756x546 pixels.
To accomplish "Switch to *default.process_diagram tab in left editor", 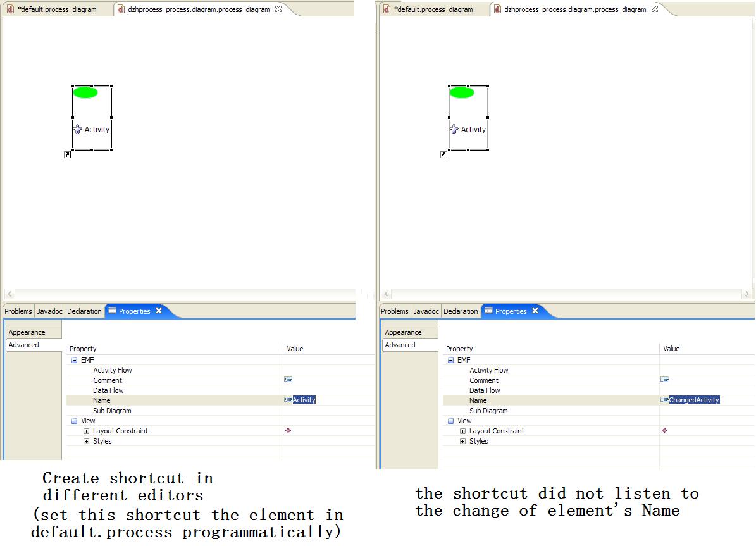I will pos(57,9).
